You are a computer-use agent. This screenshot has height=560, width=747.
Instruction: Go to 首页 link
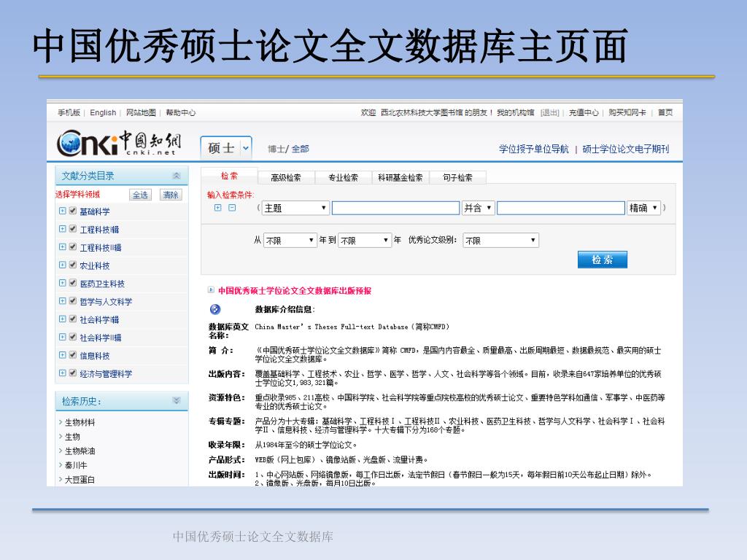pyautogui.click(x=665, y=112)
